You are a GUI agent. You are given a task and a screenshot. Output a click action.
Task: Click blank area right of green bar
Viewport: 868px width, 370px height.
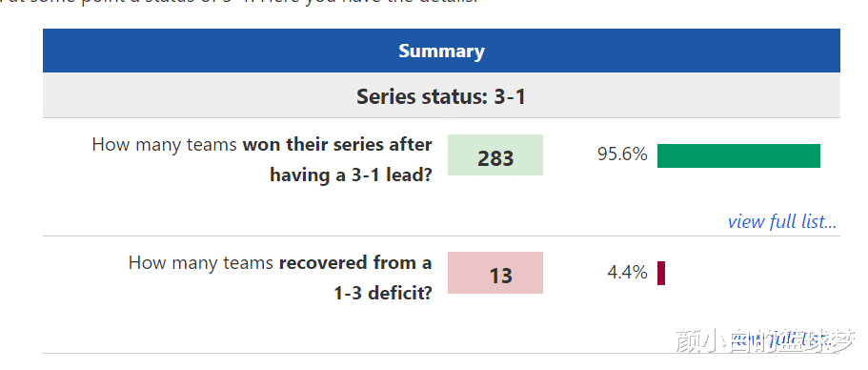coord(830,155)
